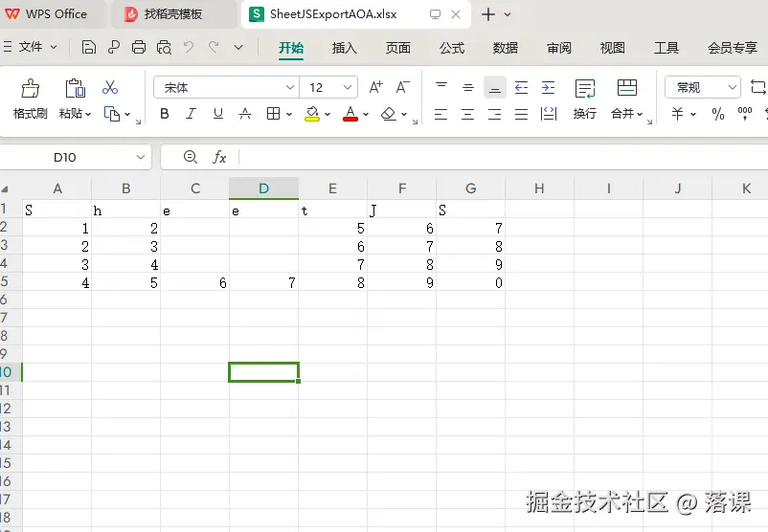Expand font color dropdown arrow

pyautogui.click(x=366, y=115)
